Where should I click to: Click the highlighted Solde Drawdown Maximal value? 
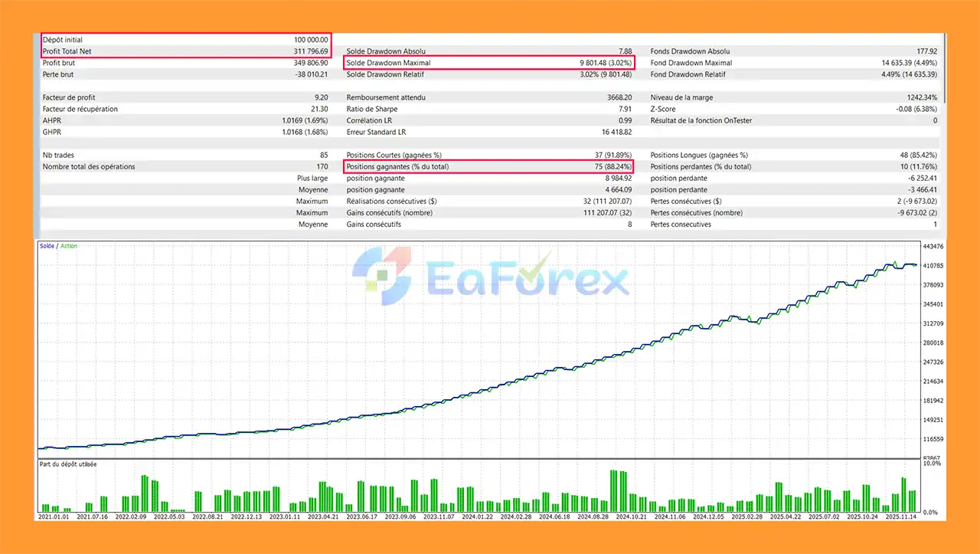pos(605,63)
